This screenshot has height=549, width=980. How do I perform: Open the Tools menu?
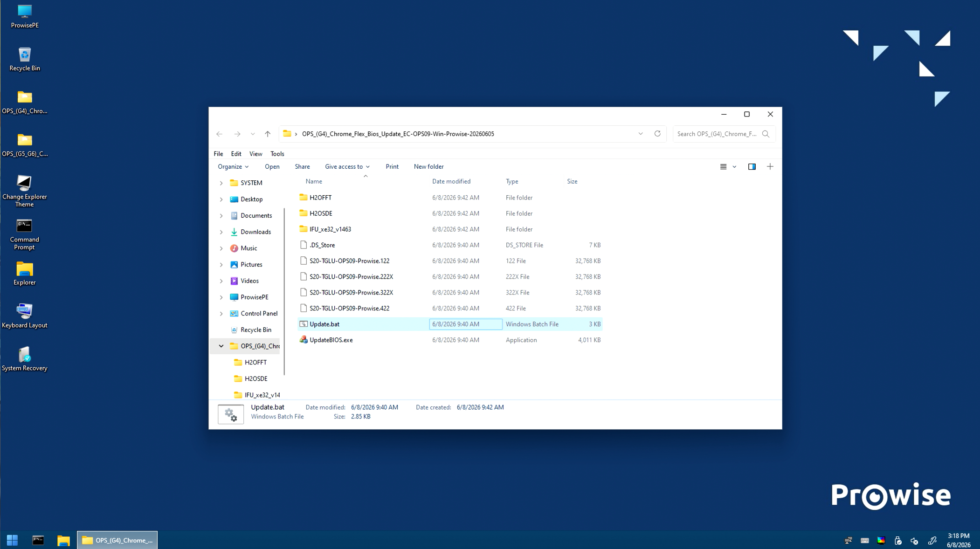coord(277,154)
